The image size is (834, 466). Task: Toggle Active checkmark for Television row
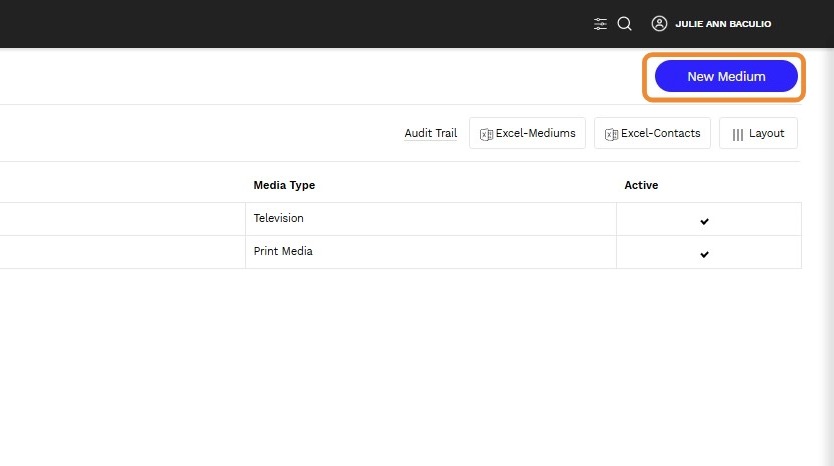coord(704,221)
